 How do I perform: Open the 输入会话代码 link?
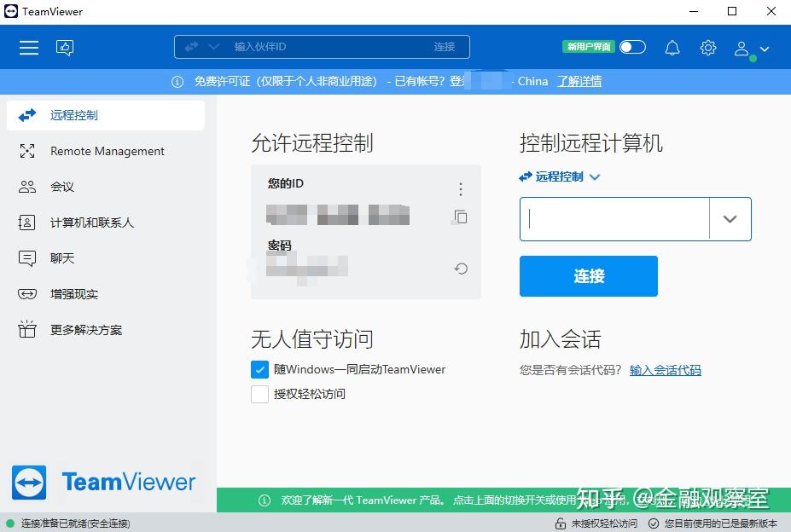[x=665, y=370]
